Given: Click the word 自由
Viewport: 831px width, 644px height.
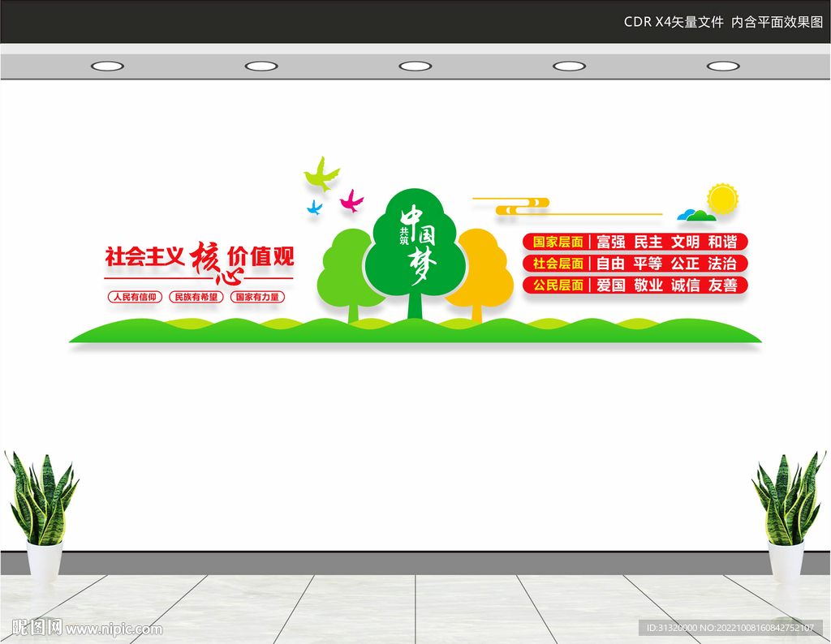Looking at the screenshot, I should (611, 264).
